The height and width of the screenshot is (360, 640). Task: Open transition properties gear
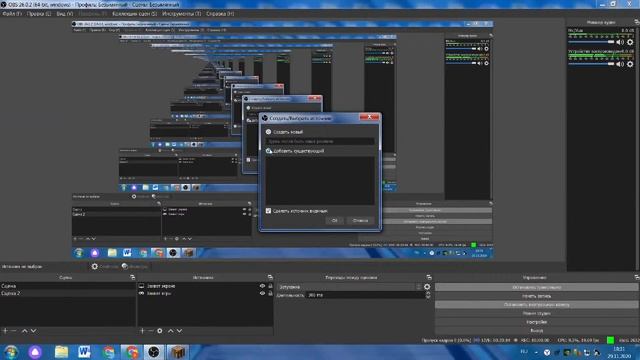tap(427, 287)
